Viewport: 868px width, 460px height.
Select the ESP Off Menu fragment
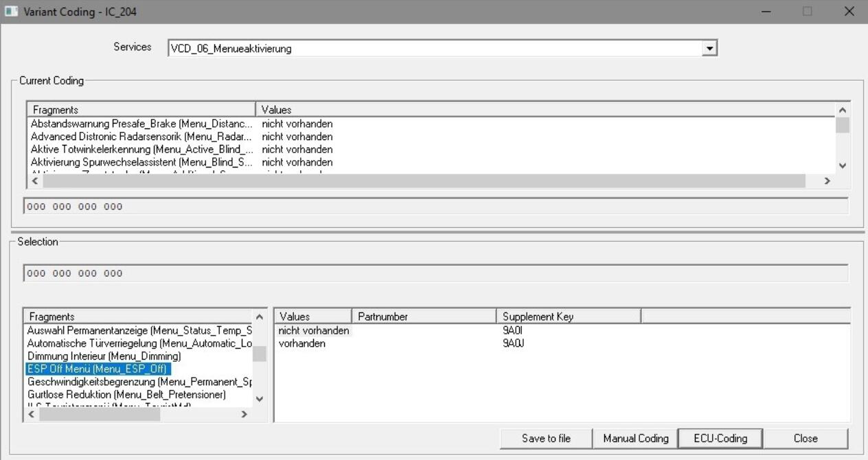98,369
